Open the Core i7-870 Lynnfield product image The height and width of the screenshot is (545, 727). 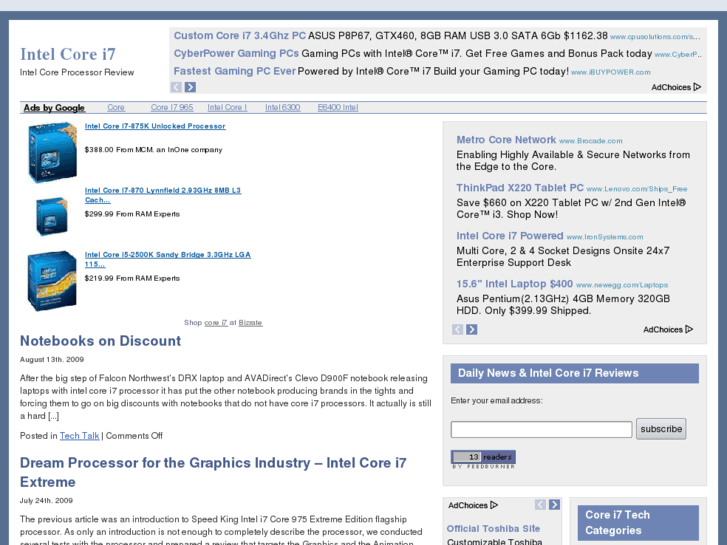(x=52, y=216)
